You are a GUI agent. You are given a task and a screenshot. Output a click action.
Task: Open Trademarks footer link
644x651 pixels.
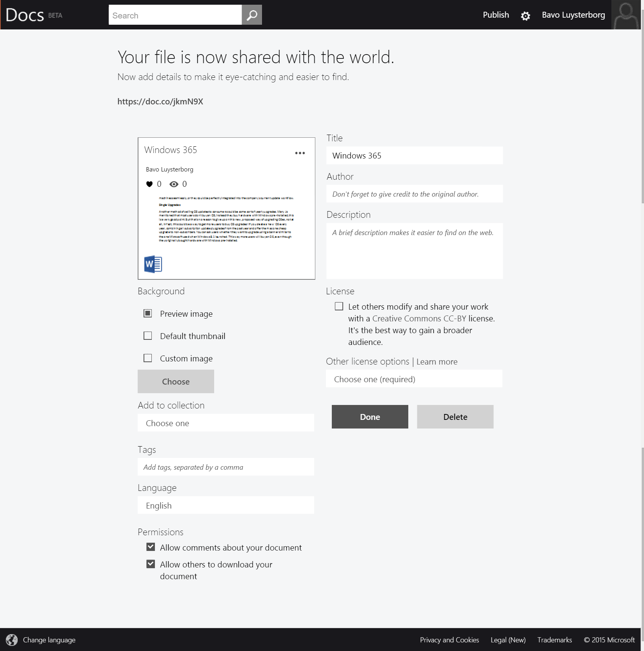pyautogui.click(x=555, y=640)
